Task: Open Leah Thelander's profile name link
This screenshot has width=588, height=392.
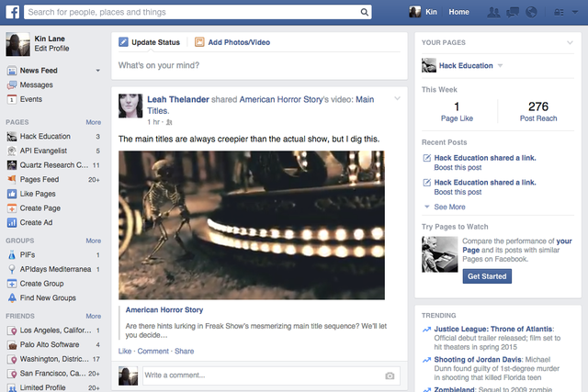Action: [x=178, y=99]
